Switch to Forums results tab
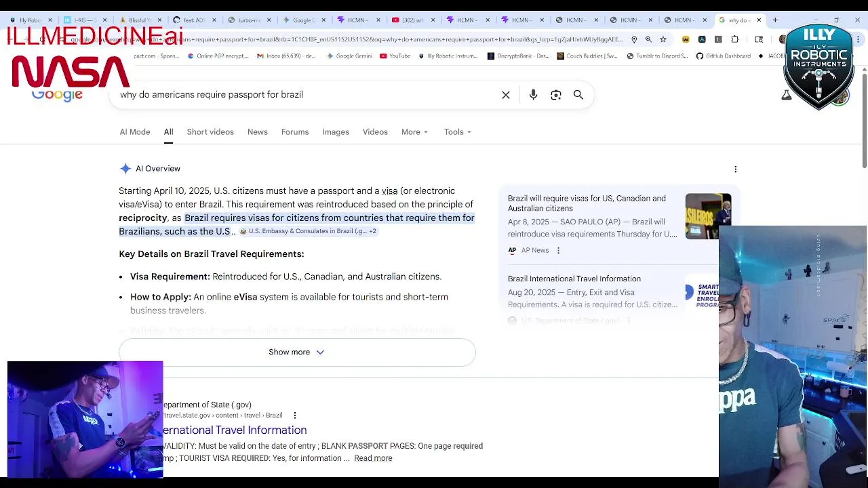Viewport: 868px width, 488px height. pyautogui.click(x=295, y=132)
